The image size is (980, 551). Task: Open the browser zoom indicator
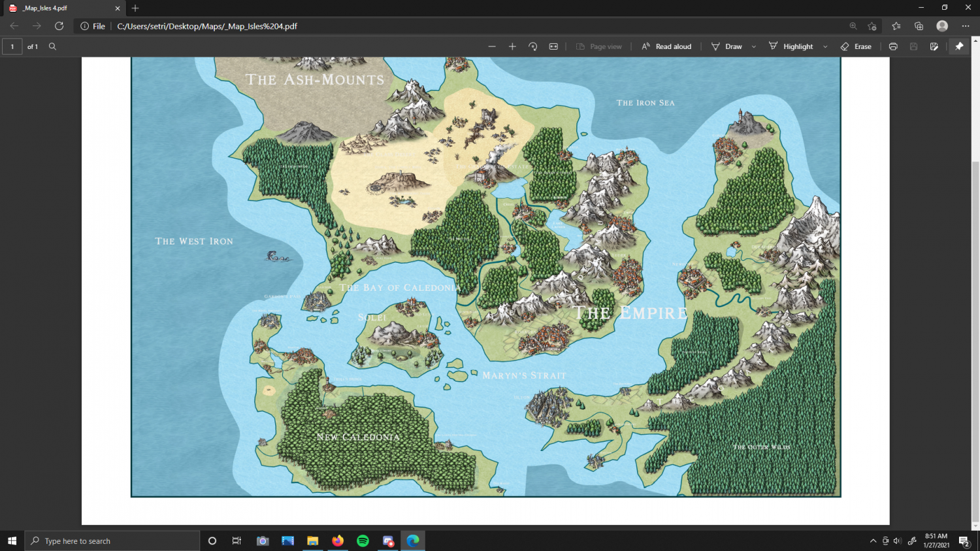pos(853,26)
